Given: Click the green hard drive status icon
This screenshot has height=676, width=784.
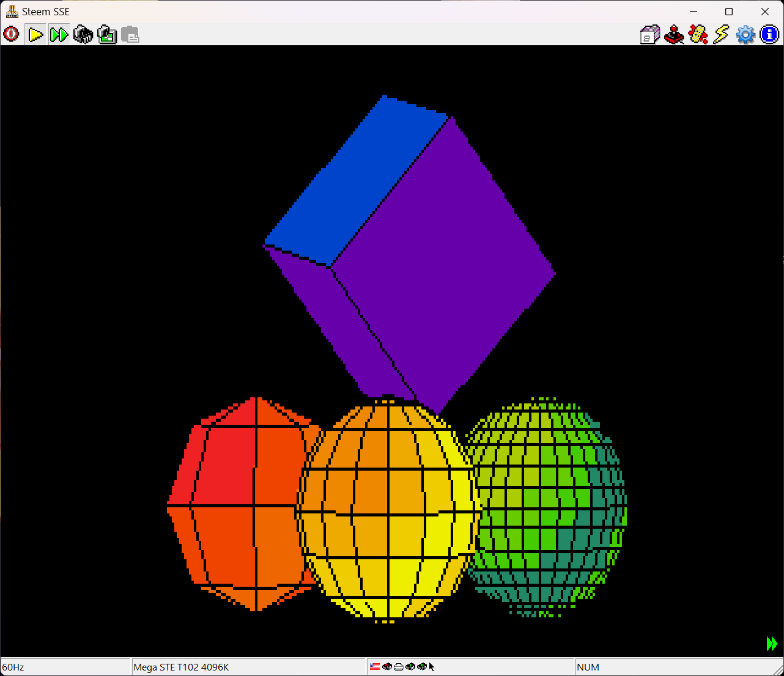Looking at the screenshot, I should (x=410, y=666).
